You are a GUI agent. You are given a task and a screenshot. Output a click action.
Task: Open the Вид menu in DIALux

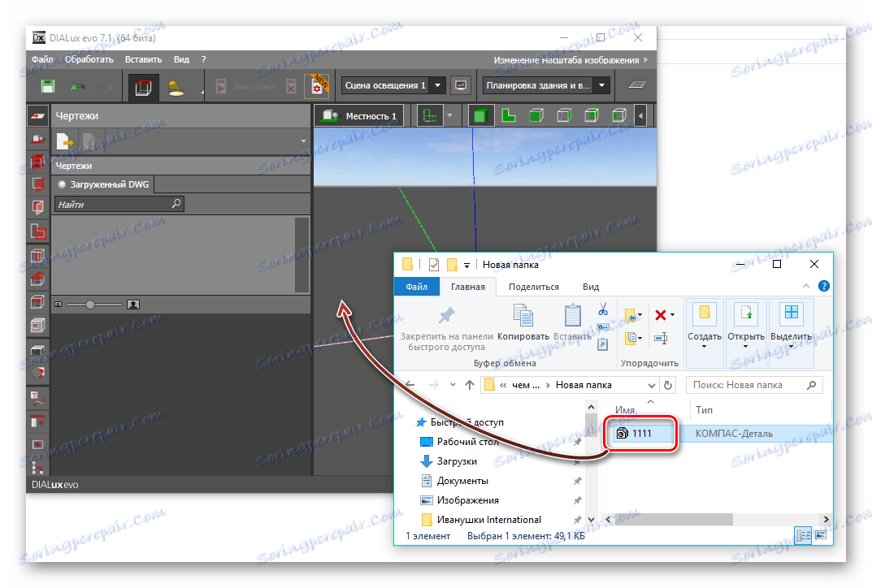click(x=181, y=59)
